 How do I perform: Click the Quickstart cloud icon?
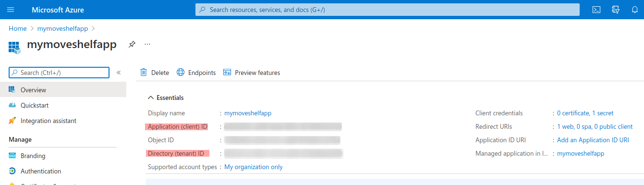(12, 105)
